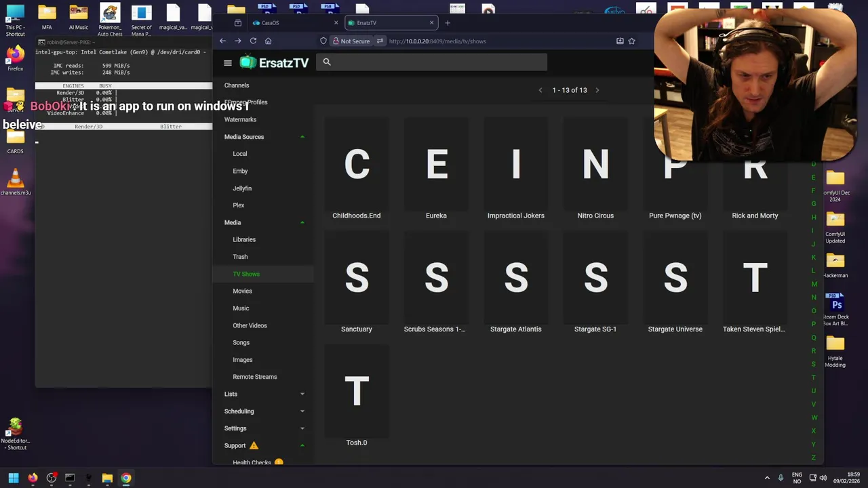Viewport: 868px width, 488px height.
Task: Switch to the CasaOS browser tab
Action: tap(294, 23)
